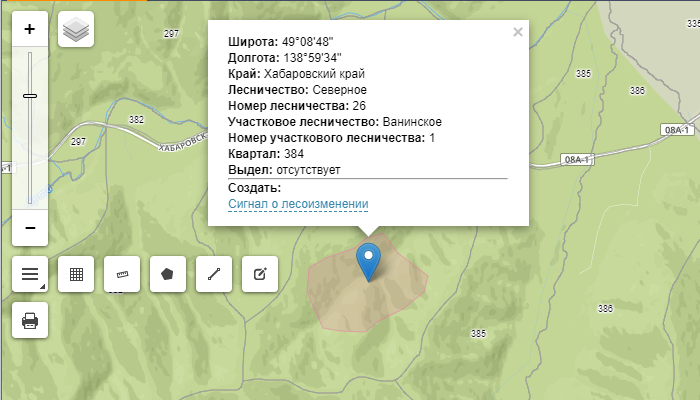The image size is (700, 400).
Task: Close the forest info popup
Action: [517, 32]
